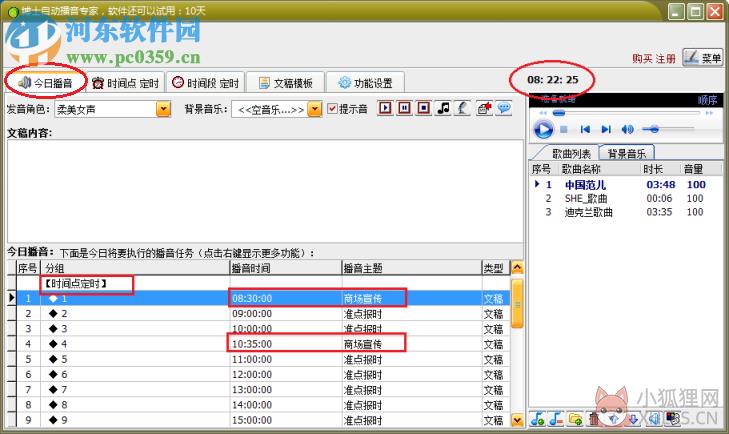This screenshot has height=434, width=729.
Task: Select the 歌曲列表 tab
Action: tap(571, 153)
